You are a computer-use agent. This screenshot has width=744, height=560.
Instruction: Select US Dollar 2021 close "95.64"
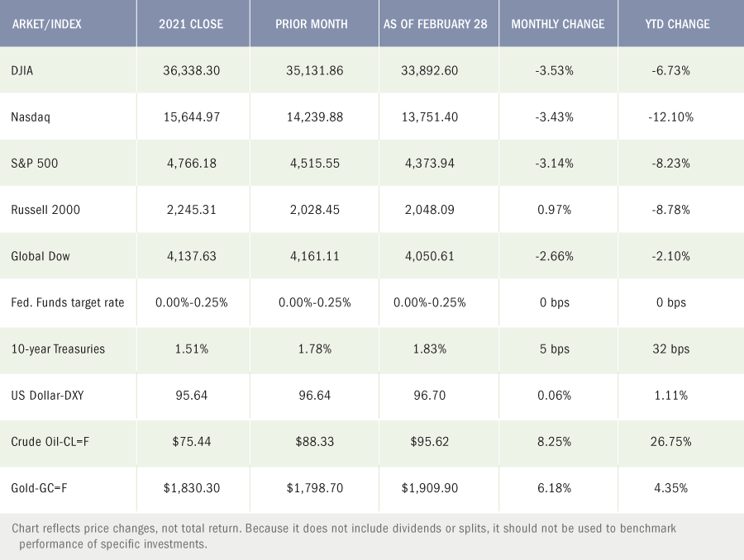point(192,396)
